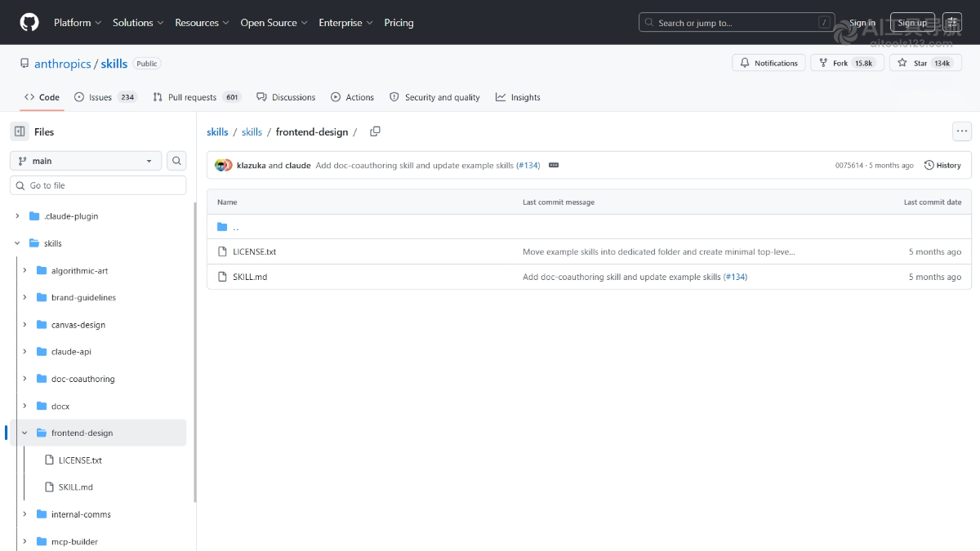The image size is (980, 551).
Task: Click the parent directory folder icon
Action: (222, 227)
